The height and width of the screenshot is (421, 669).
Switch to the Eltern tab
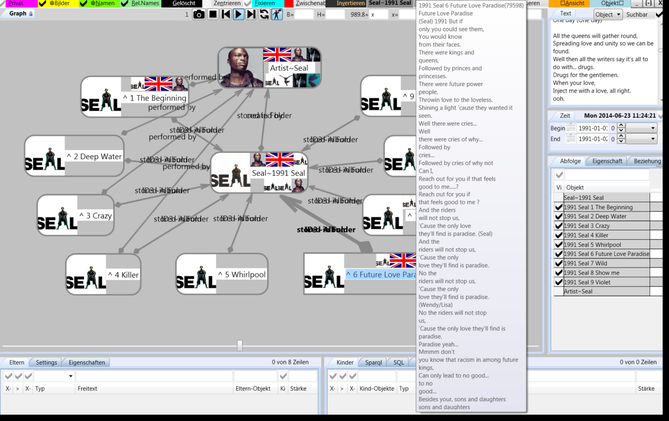click(x=17, y=362)
